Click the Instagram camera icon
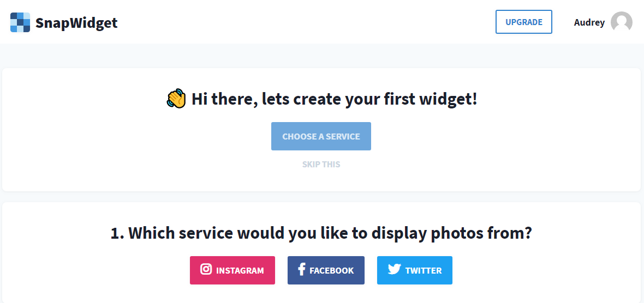The height and width of the screenshot is (303, 644). point(206,269)
